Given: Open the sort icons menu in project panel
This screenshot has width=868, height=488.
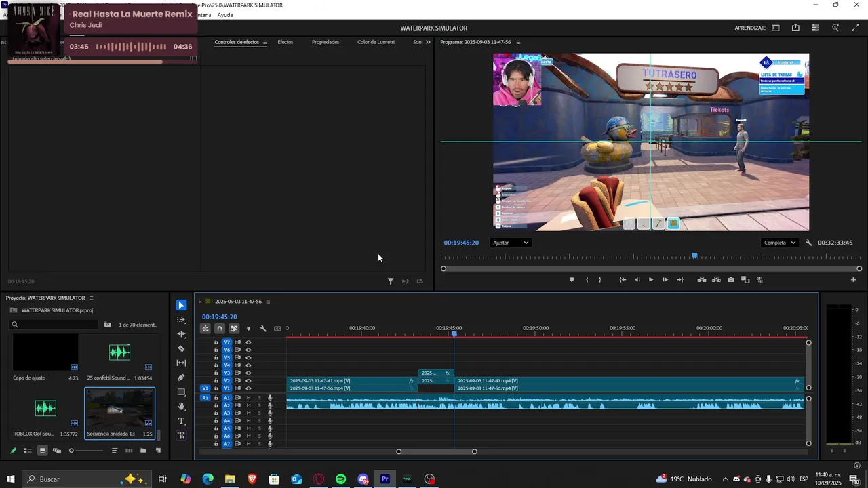Looking at the screenshot, I should pos(114,451).
